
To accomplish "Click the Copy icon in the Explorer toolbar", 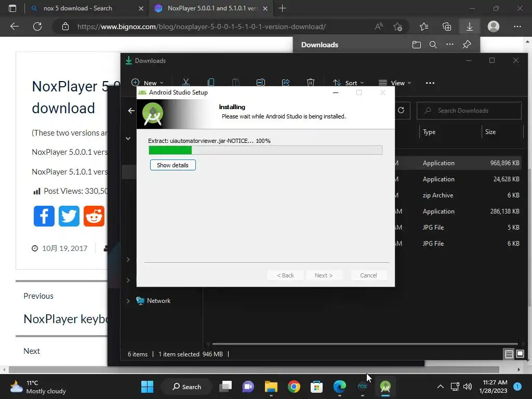I will [211, 83].
